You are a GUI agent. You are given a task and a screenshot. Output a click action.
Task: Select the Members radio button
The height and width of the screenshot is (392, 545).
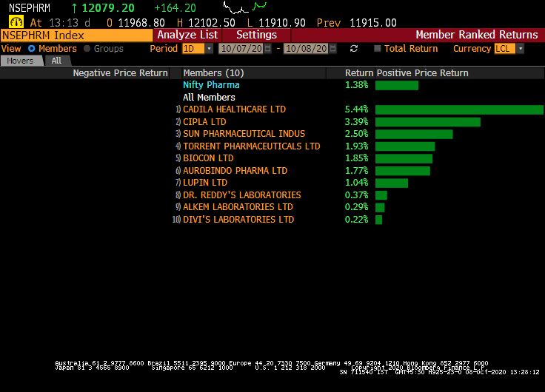32,49
